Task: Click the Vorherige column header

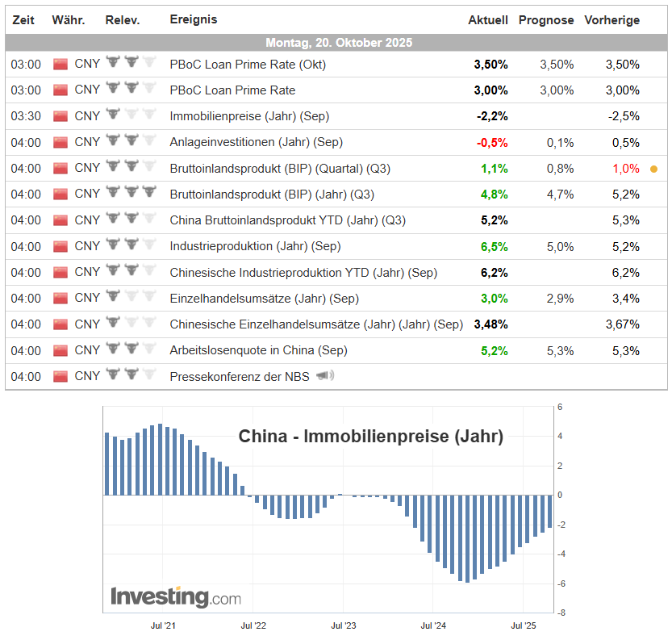Action: 611,19
